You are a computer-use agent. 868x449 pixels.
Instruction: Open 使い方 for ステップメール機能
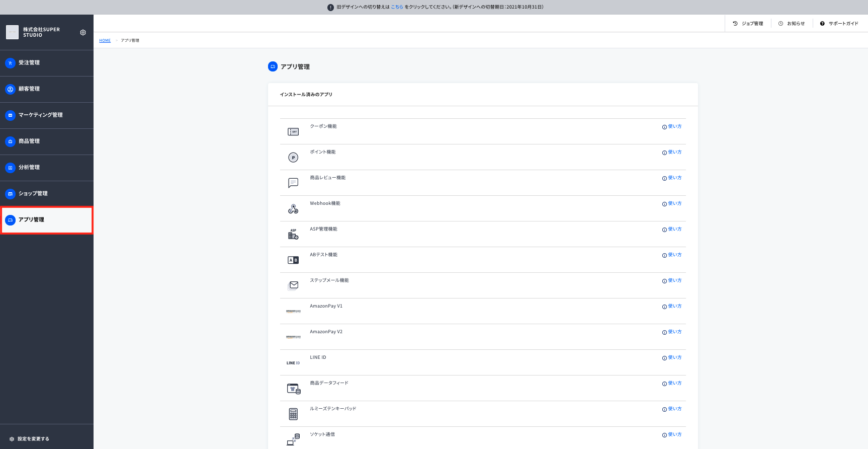pyautogui.click(x=672, y=281)
